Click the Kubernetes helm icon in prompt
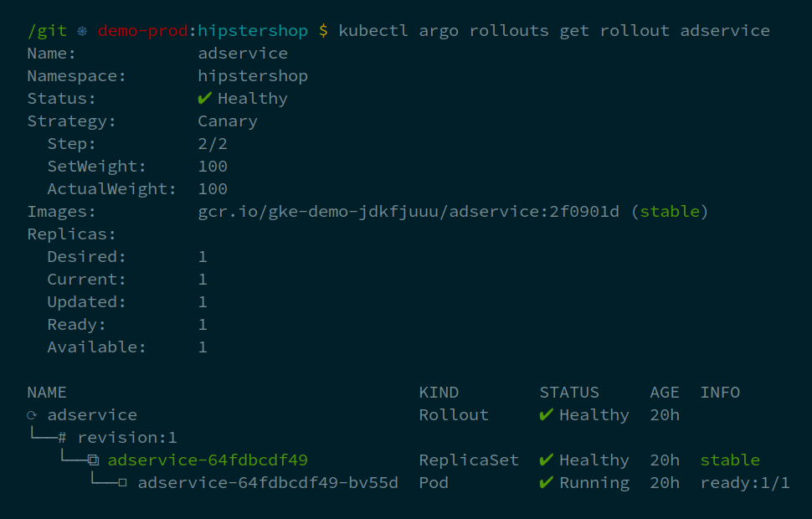 tap(82, 31)
